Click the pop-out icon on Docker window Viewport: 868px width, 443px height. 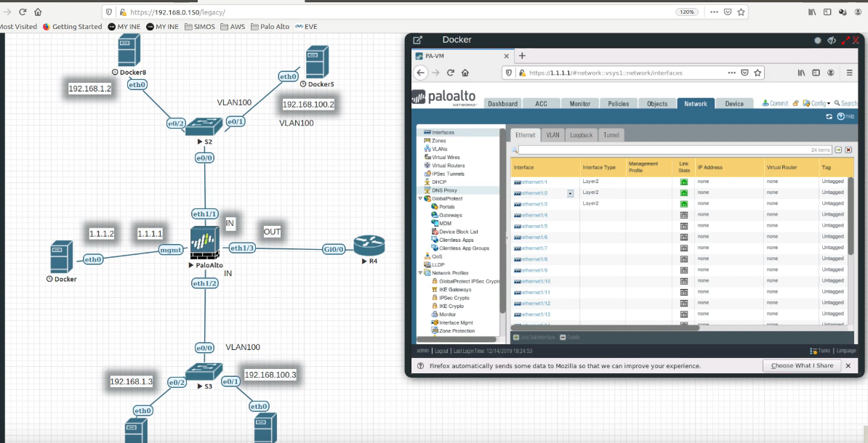[418, 40]
